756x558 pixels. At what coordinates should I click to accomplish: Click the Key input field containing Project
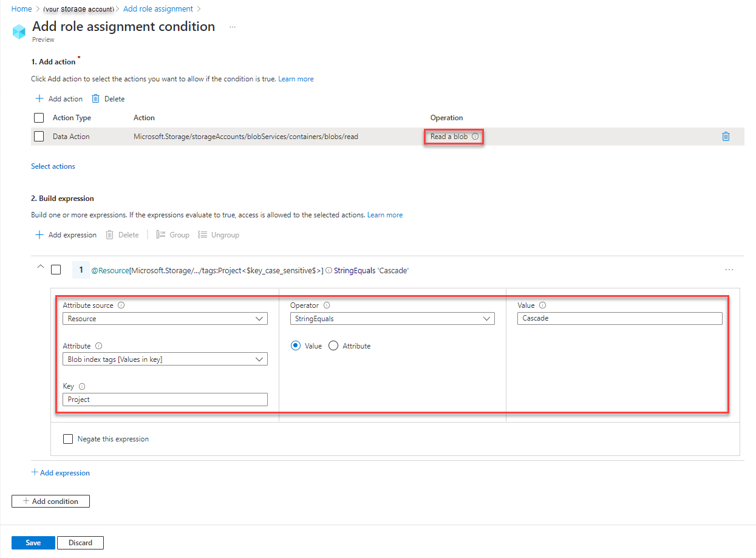pyautogui.click(x=165, y=400)
